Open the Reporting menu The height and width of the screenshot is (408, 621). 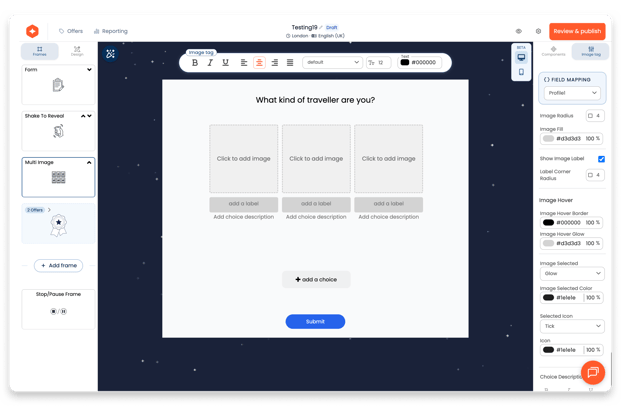(109, 31)
